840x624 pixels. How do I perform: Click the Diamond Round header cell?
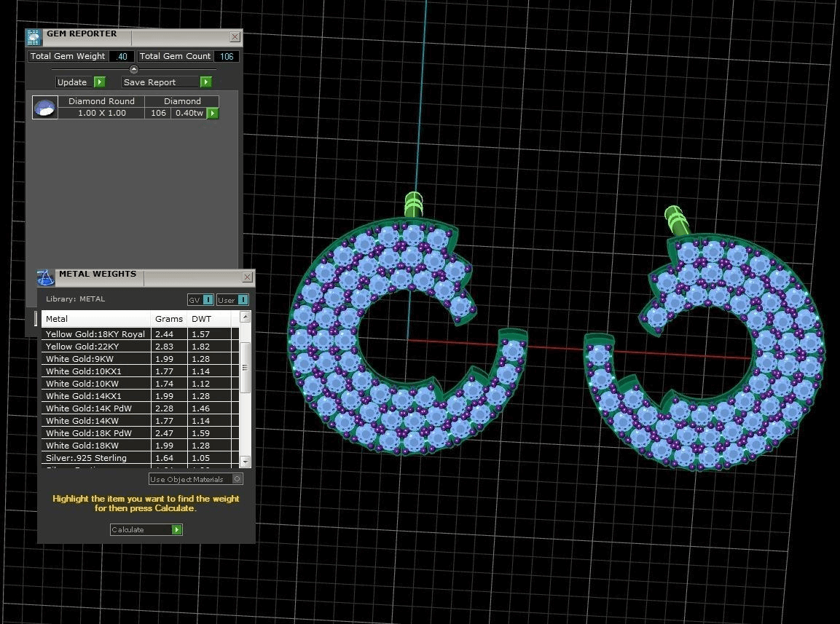(x=102, y=100)
